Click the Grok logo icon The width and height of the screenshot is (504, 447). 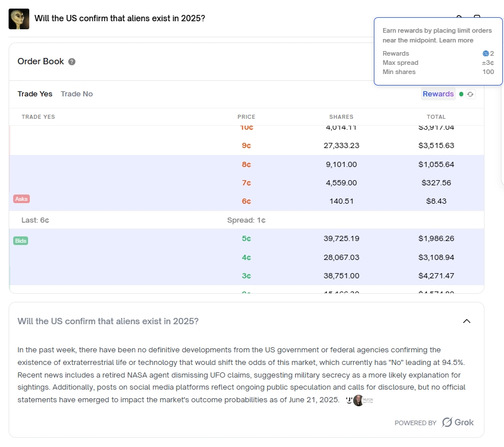tap(447, 422)
